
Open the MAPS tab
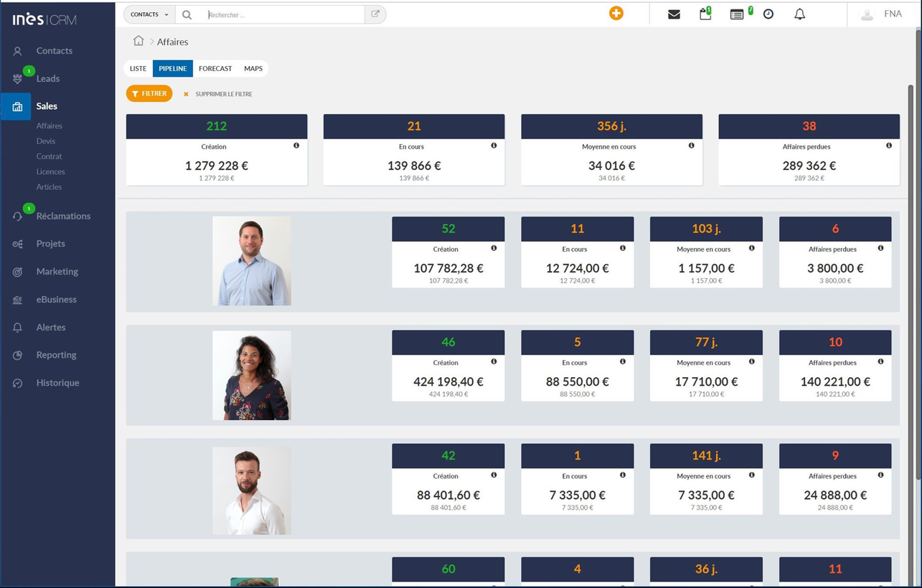coord(253,69)
